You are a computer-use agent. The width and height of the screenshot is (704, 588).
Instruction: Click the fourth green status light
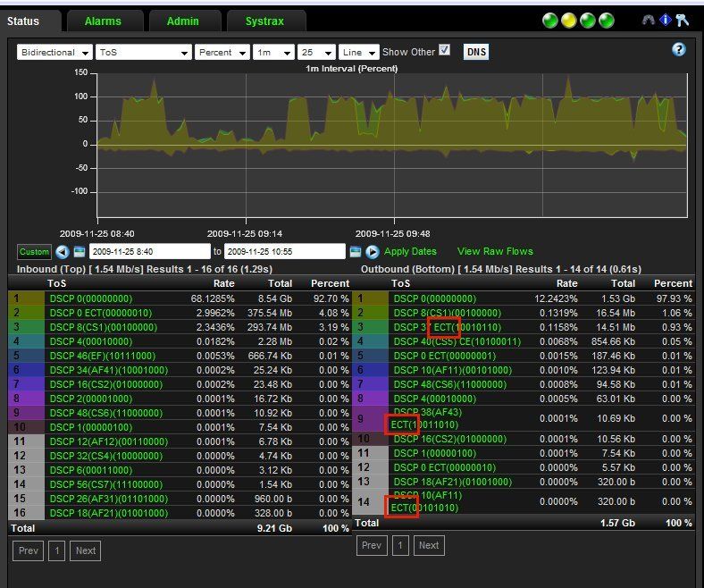point(607,21)
